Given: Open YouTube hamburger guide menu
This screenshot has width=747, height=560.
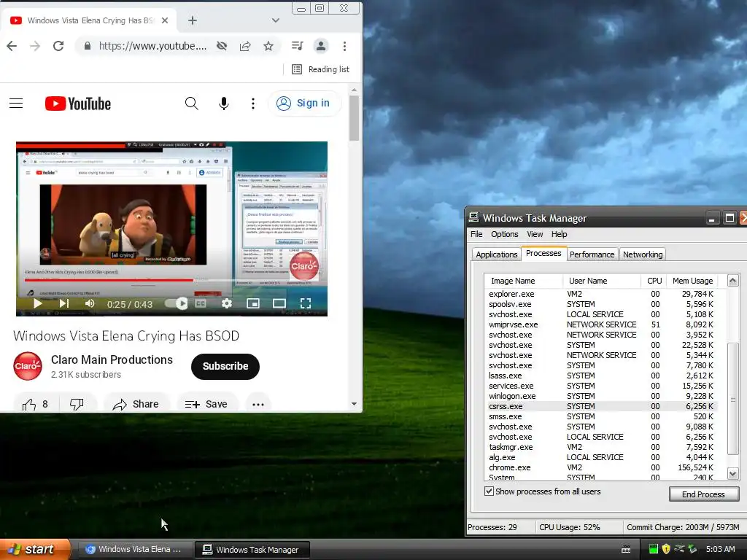Looking at the screenshot, I should (x=16, y=104).
